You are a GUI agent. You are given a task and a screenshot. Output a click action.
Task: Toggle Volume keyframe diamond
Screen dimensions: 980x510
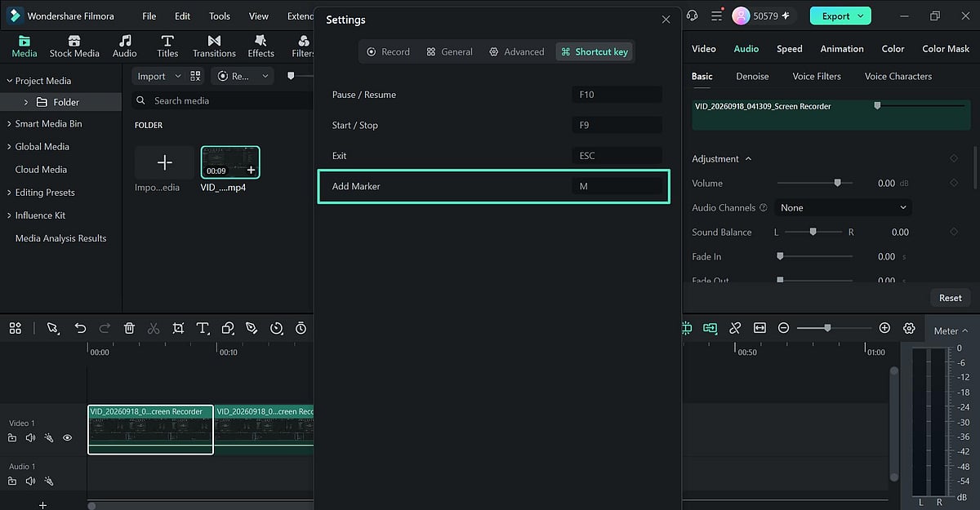pos(954,183)
